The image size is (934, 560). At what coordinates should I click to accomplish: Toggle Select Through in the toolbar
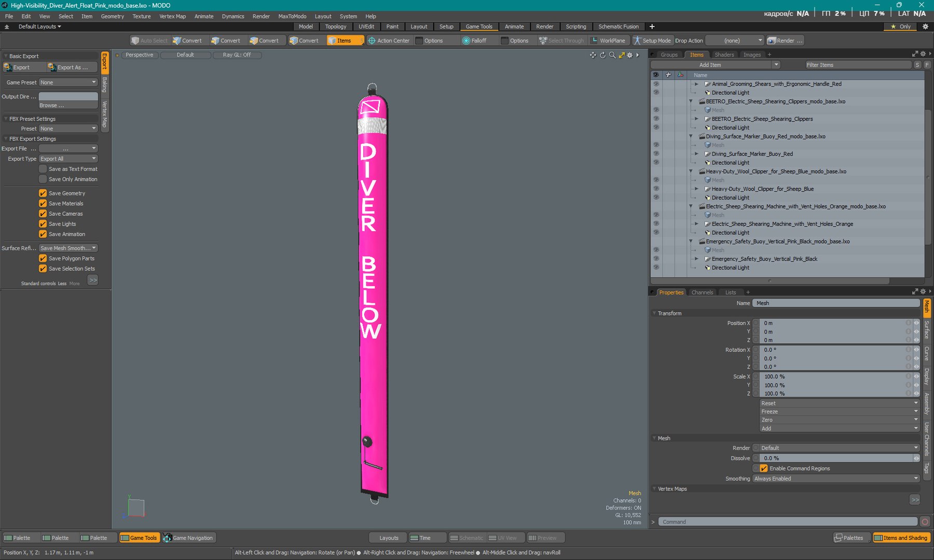[x=561, y=40]
